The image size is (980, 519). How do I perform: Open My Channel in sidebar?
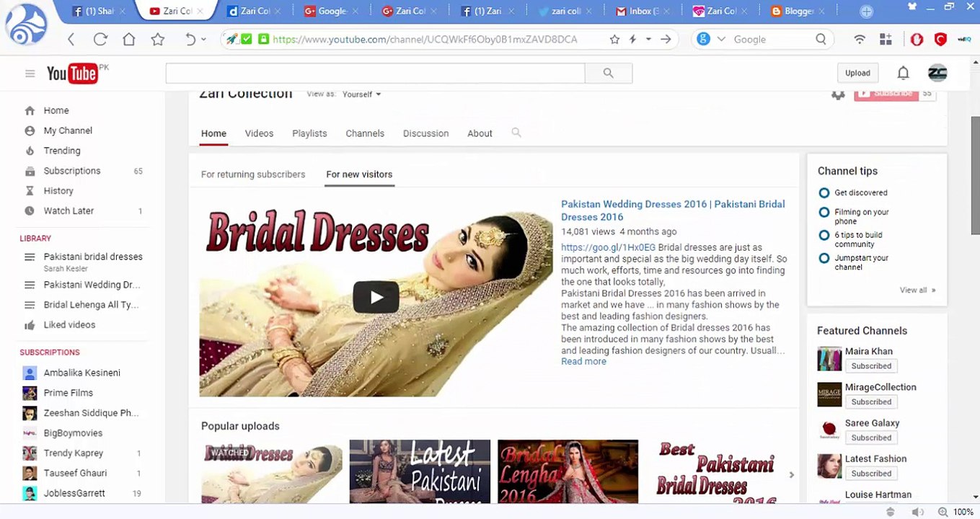[68, 130]
